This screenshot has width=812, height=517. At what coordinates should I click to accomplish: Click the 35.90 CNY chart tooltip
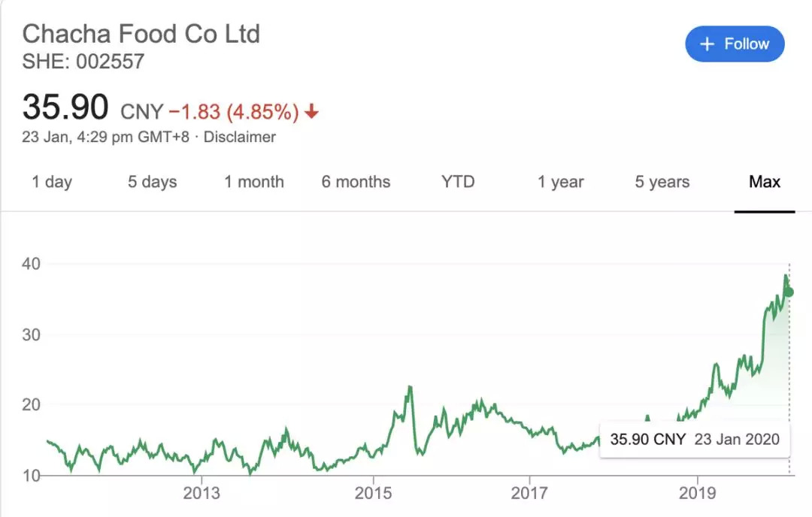coord(694,439)
